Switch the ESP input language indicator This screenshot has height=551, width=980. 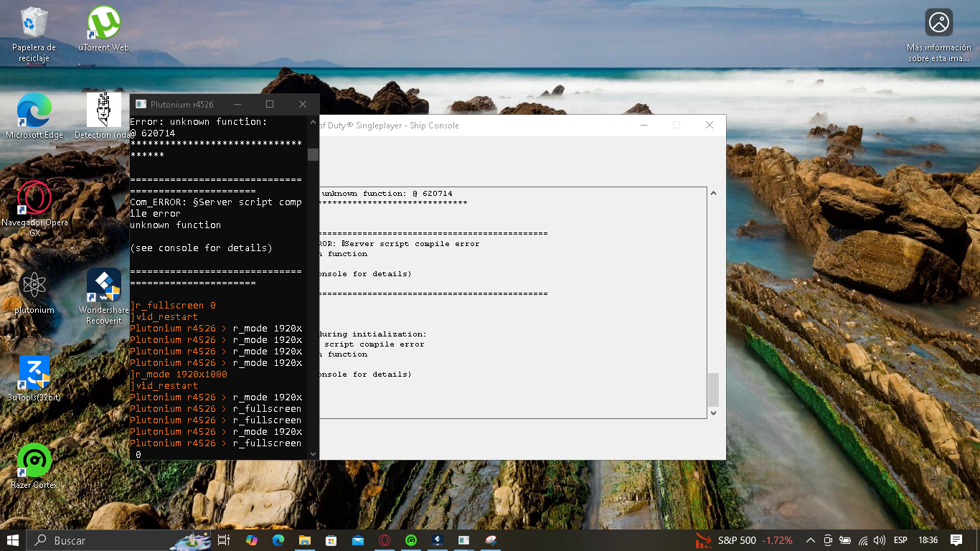pos(900,540)
